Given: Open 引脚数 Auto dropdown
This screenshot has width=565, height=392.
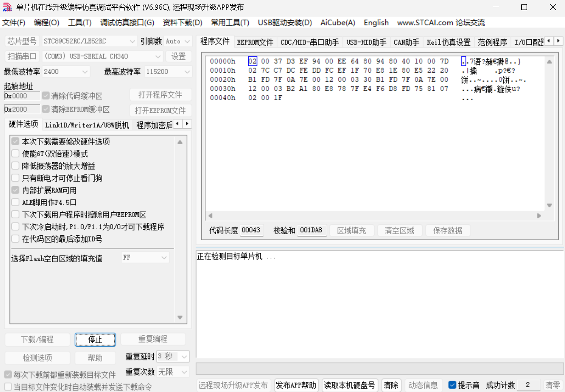Looking at the screenshot, I should click(x=178, y=41).
